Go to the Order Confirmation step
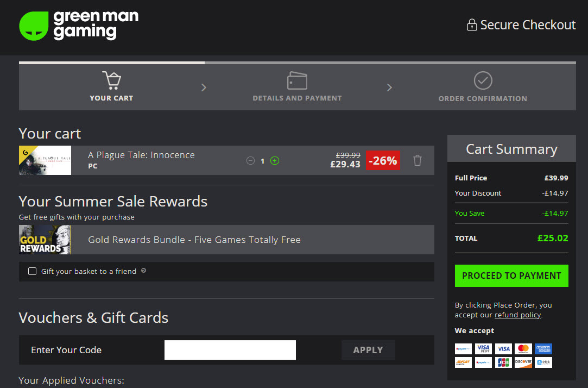588x388 pixels. [x=483, y=87]
